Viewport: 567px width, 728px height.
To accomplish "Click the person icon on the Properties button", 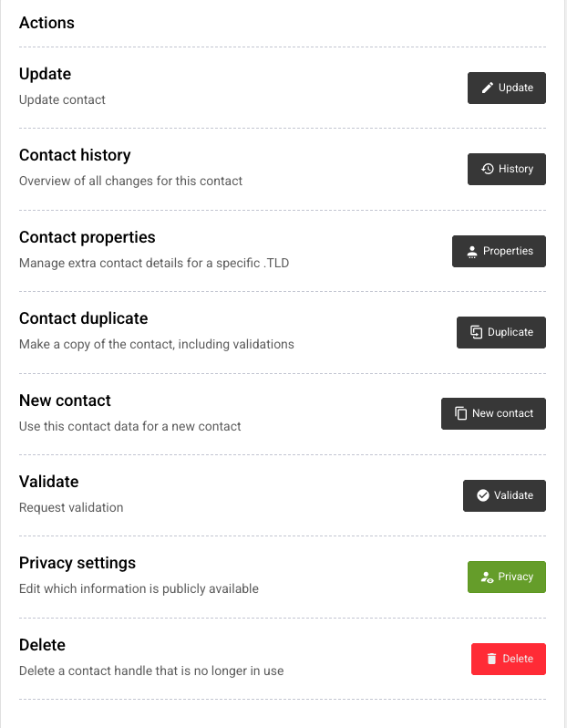I will pos(471,252).
